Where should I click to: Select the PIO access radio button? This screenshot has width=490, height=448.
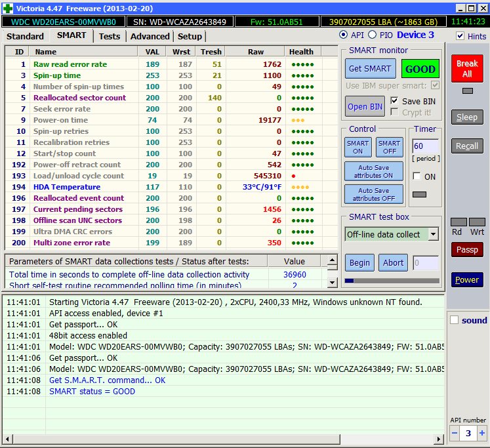tap(372, 35)
